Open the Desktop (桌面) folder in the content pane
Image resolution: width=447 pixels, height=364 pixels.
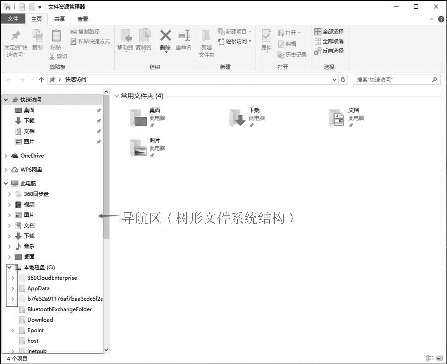[x=147, y=117]
